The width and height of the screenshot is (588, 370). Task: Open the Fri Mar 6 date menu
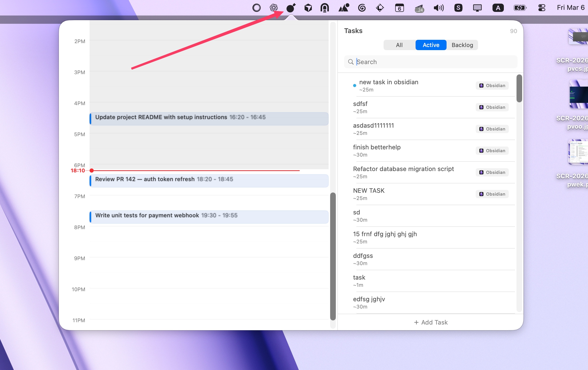point(570,7)
